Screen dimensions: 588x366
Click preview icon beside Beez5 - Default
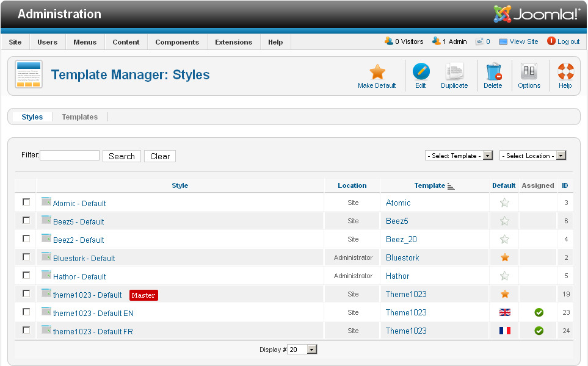(x=46, y=220)
